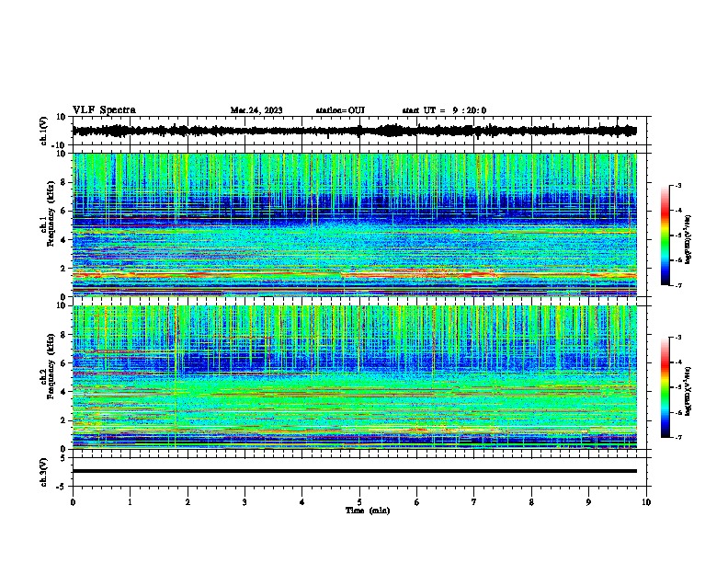Click the "station=OUI" label
Viewport: 728px width, 563px height.
click(340, 110)
